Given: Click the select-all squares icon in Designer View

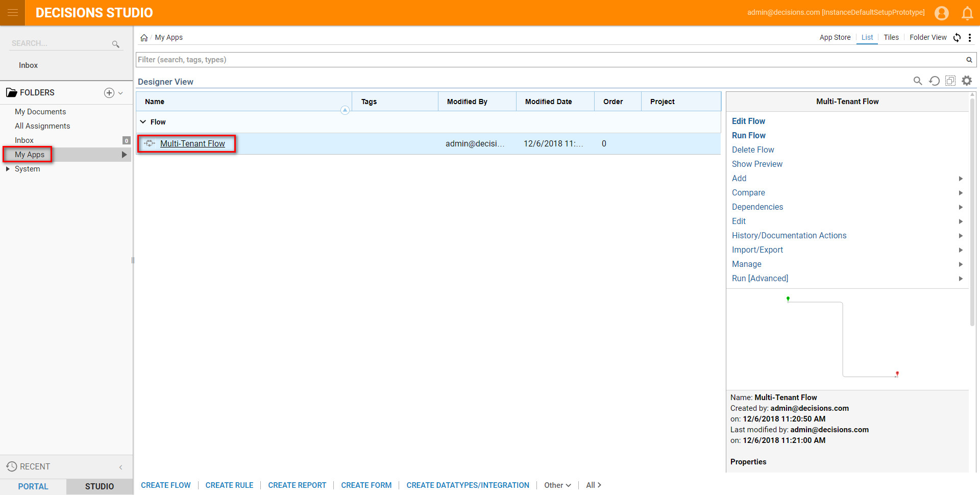Looking at the screenshot, I should (950, 81).
